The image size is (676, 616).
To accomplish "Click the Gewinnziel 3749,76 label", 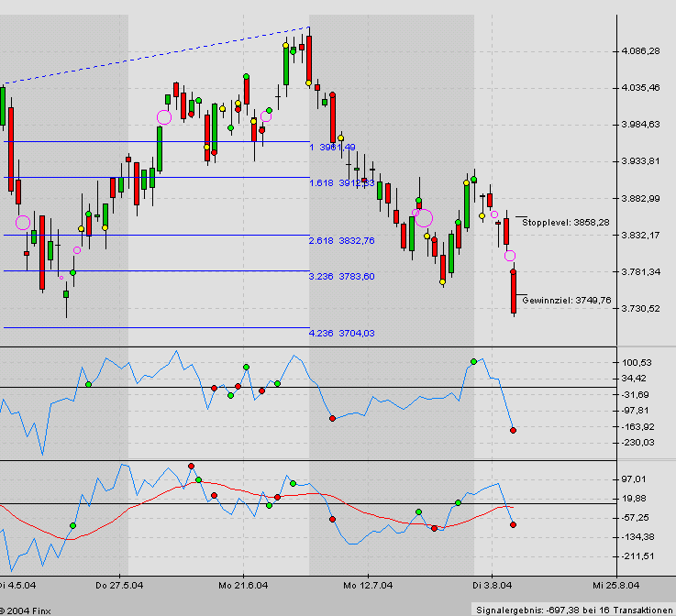I will click(566, 300).
